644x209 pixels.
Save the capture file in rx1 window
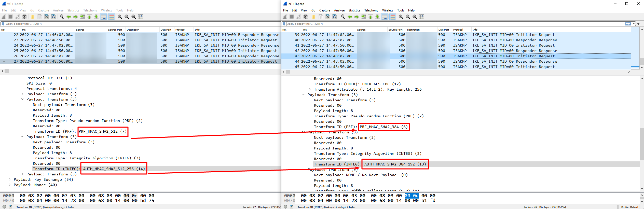(x=321, y=17)
